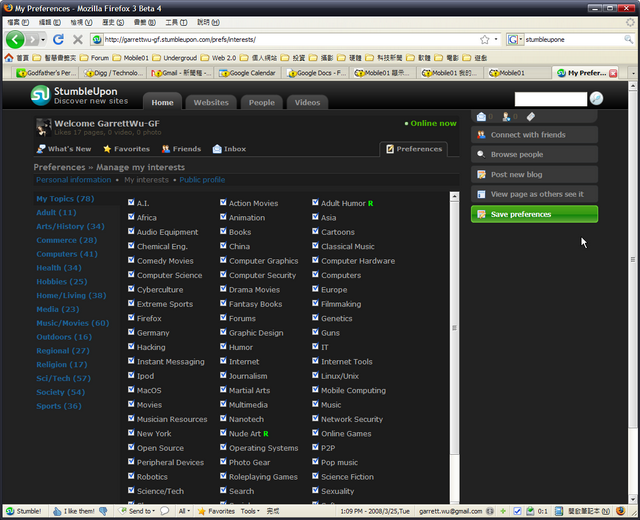Toggle the Science Fiction checkbox
The image size is (640, 520).
(316, 476)
